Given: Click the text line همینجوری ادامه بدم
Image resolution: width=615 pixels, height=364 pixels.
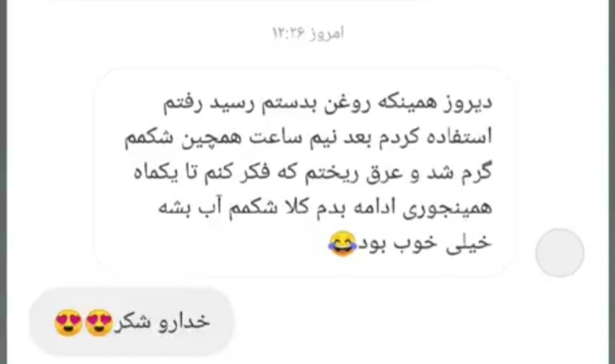Looking at the screenshot, I should 325,208.
